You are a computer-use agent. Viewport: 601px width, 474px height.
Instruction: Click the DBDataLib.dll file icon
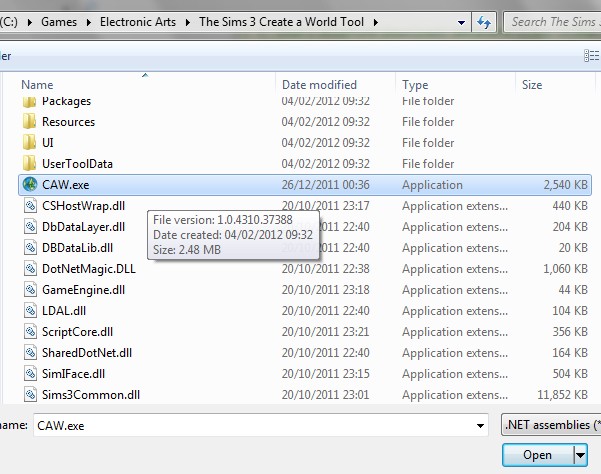point(30,248)
